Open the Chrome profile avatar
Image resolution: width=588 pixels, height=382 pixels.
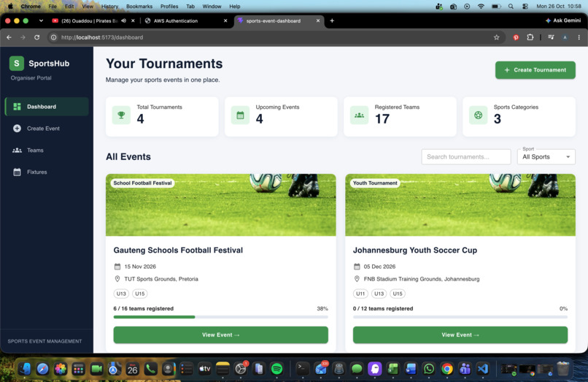pos(565,37)
